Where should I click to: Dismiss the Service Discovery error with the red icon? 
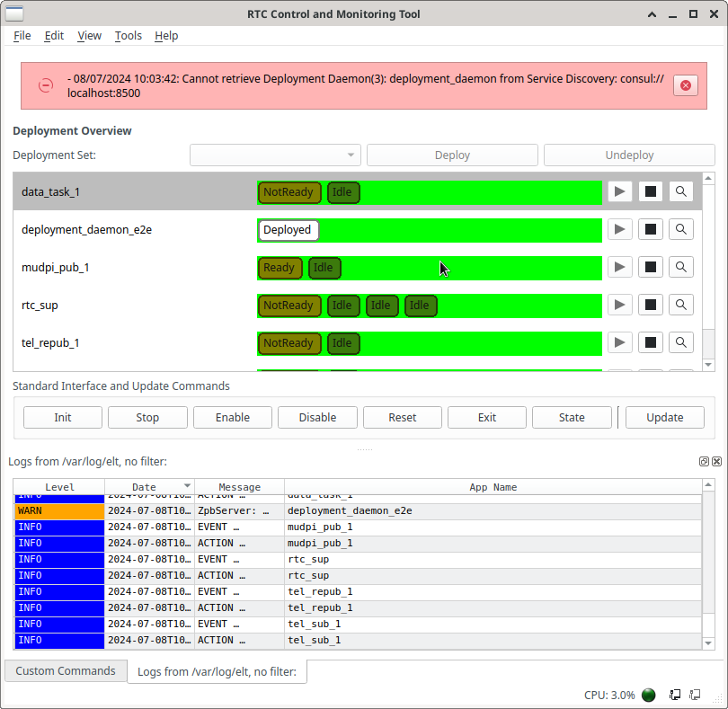[685, 84]
